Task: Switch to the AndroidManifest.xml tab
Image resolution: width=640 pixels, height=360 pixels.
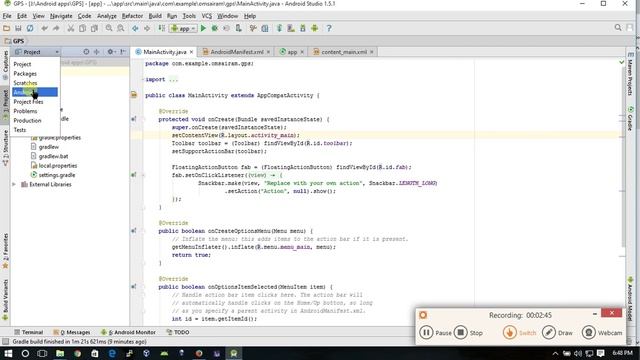Action: [236, 52]
